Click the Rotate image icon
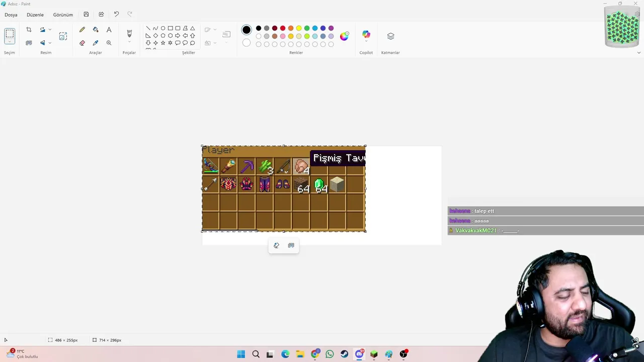644x362 pixels. [42, 30]
